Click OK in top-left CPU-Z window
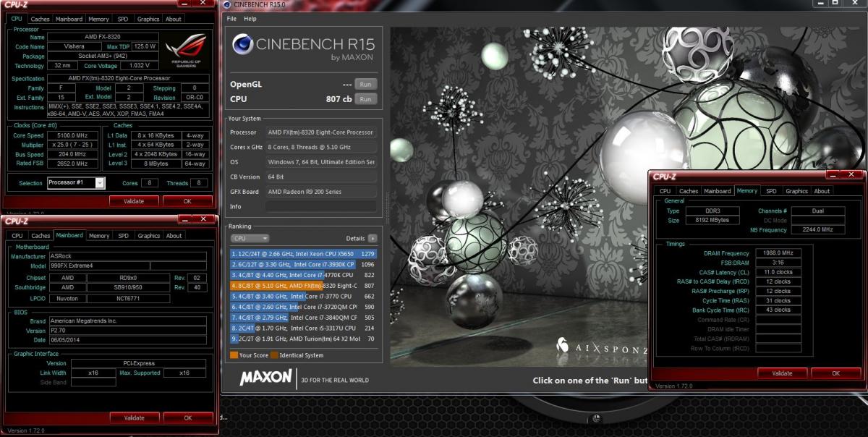Viewport: 868px width, 437px height. (187, 201)
